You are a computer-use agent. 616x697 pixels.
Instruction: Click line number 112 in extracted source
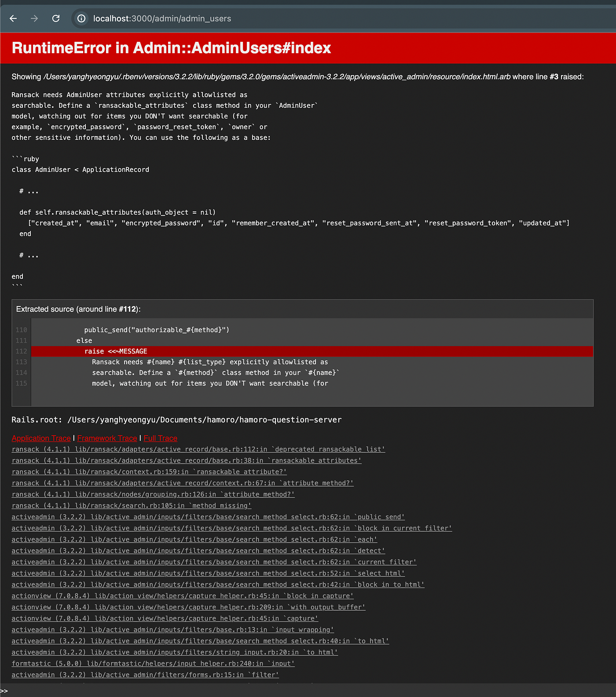(x=21, y=351)
